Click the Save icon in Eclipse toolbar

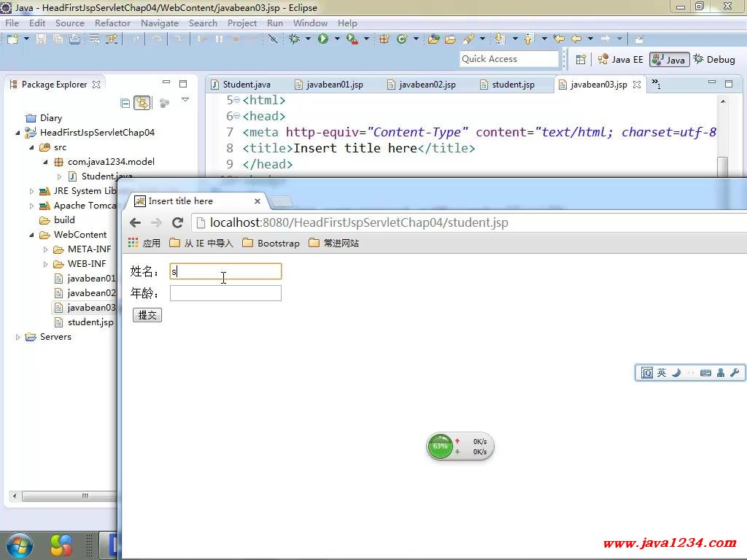[41, 39]
